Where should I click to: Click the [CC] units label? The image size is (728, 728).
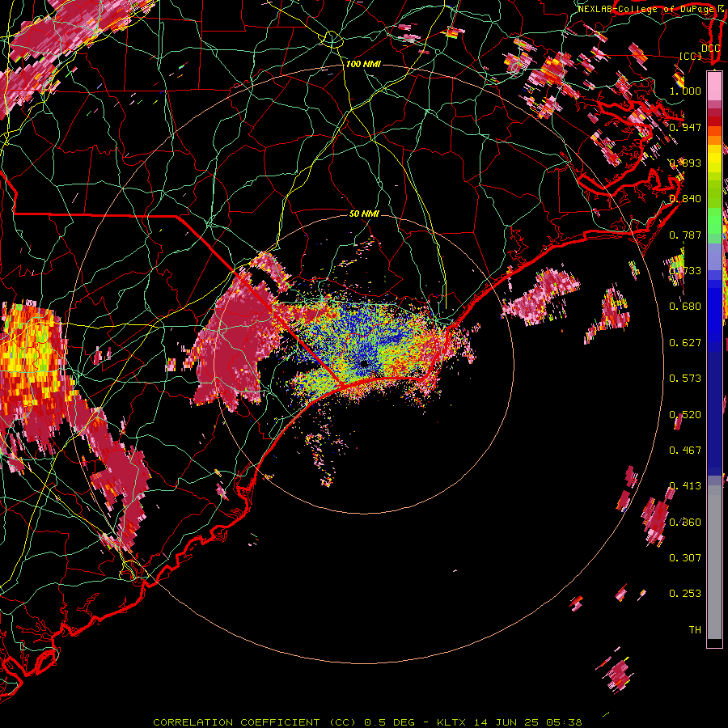(691, 56)
